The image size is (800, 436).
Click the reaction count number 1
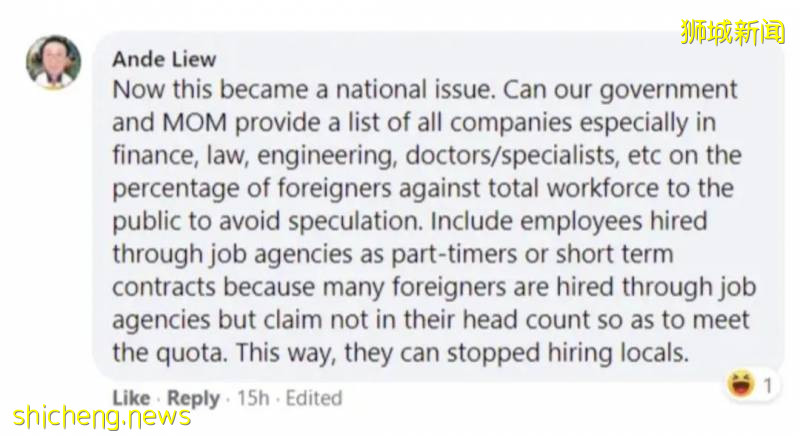pos(768,385)
